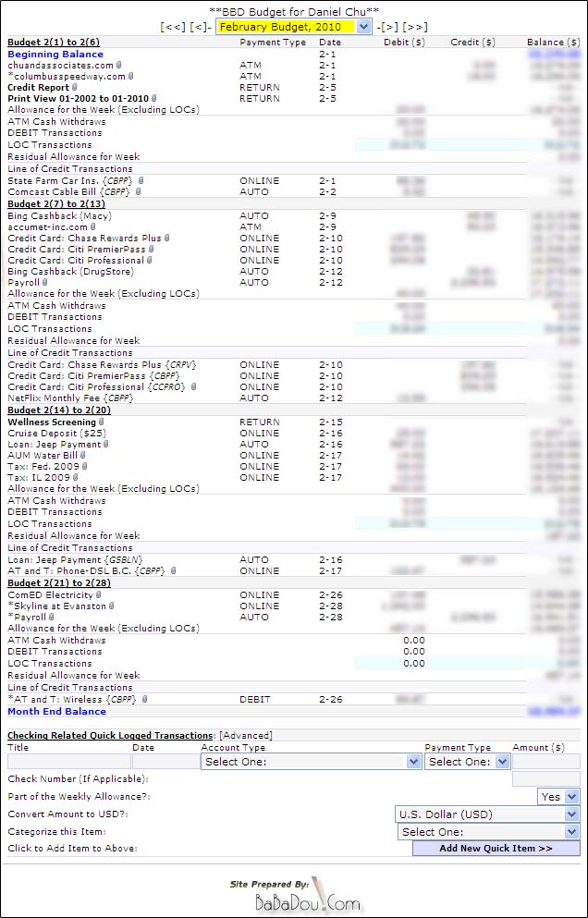Open paperclip icon beside AT and T: Phone-DSL B.C.
Screen dimensions: 588x918
pyautogui.click(x=174, y=570)
